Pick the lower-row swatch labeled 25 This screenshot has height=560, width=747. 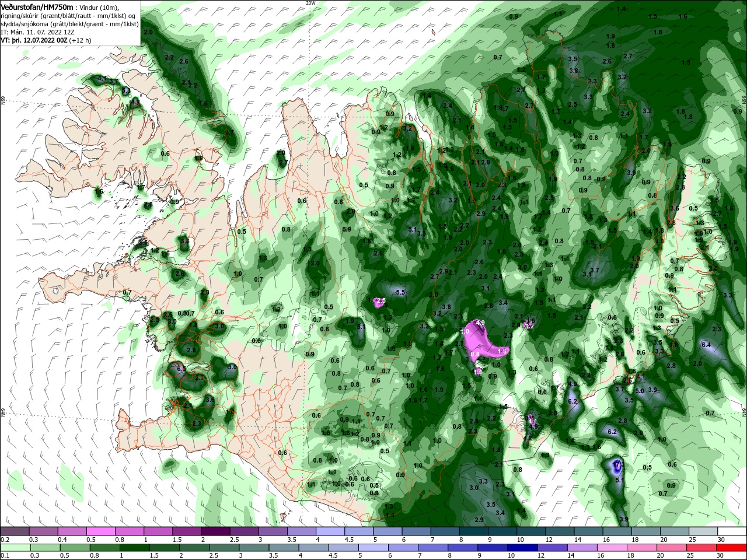pyautogui.click(x=702, y=548)
